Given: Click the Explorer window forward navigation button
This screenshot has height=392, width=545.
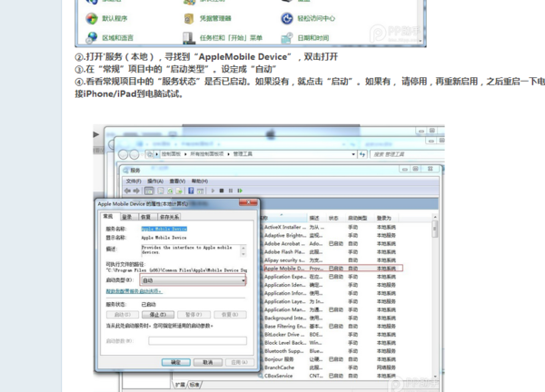Looking at the screenshot, I should click(134, 154).
